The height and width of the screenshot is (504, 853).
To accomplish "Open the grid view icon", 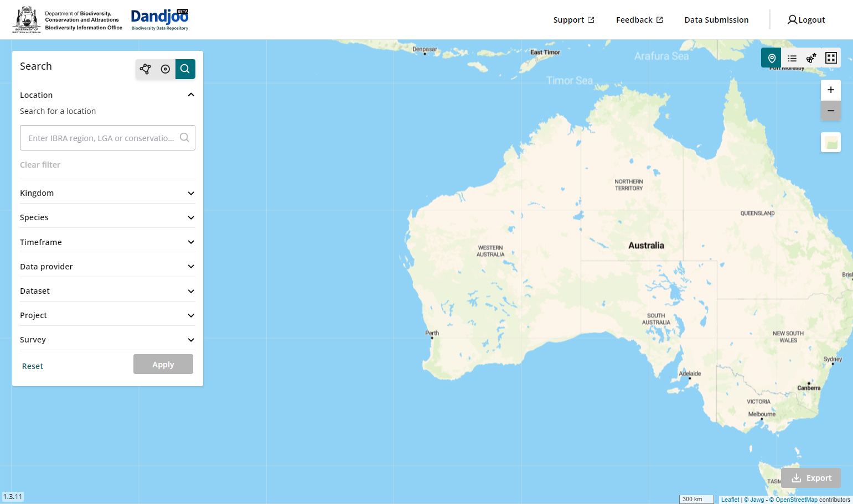I will 831,58.
